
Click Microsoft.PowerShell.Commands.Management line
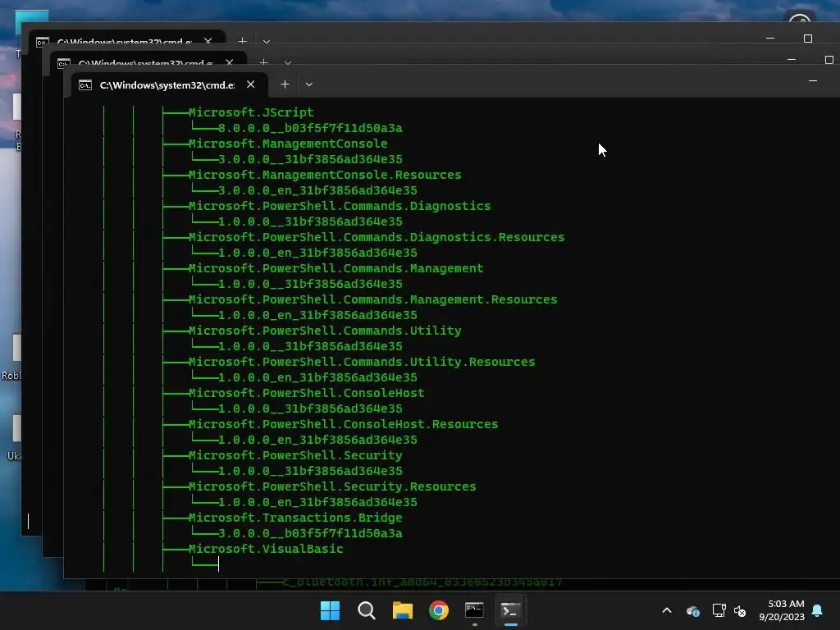[336, 268]
